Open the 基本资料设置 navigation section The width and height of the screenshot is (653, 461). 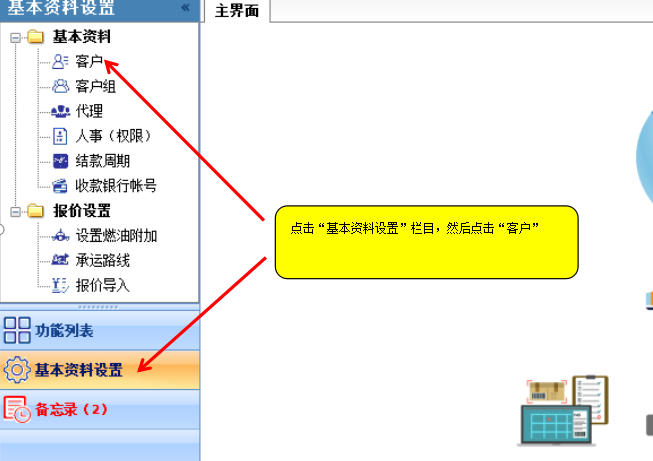(78, 370)
